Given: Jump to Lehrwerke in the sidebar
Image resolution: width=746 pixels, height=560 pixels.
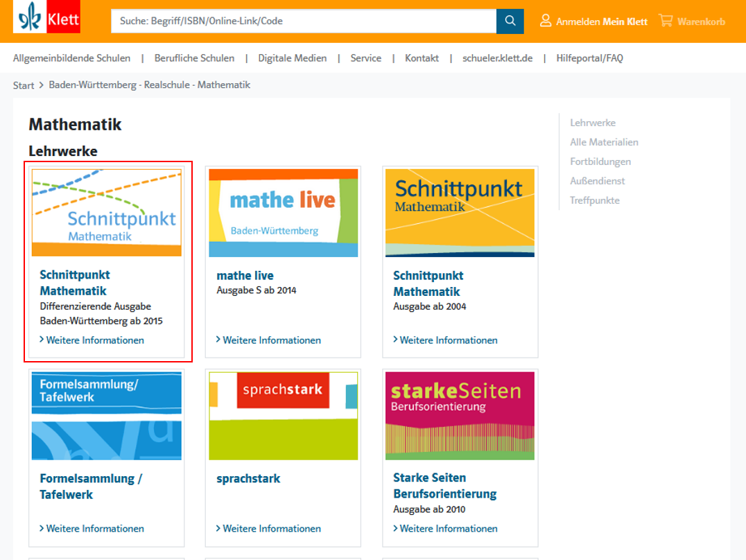Looking at the screenshot, I should 592,123.
